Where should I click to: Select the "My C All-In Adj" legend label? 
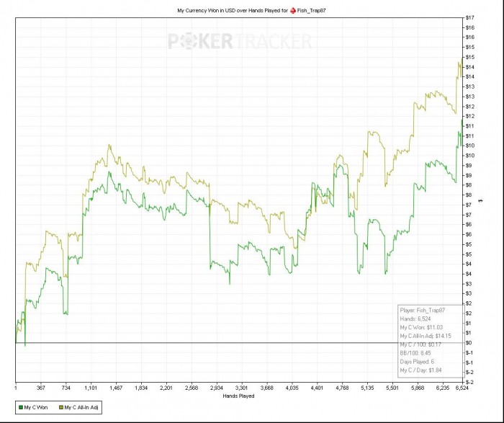[x=81, y=408]
